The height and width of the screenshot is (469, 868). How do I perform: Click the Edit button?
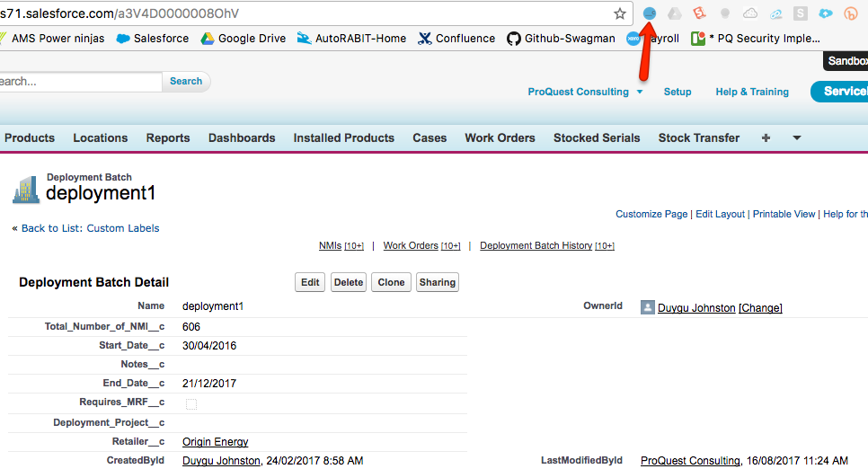point(310,282)
